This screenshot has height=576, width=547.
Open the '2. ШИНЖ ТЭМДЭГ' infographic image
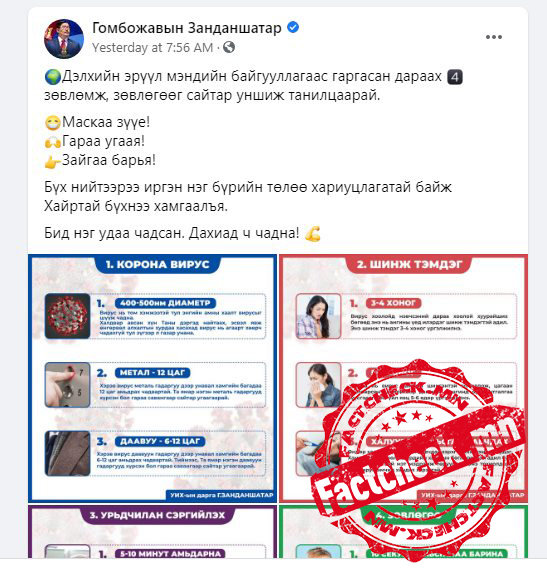[x=403, y=378]
